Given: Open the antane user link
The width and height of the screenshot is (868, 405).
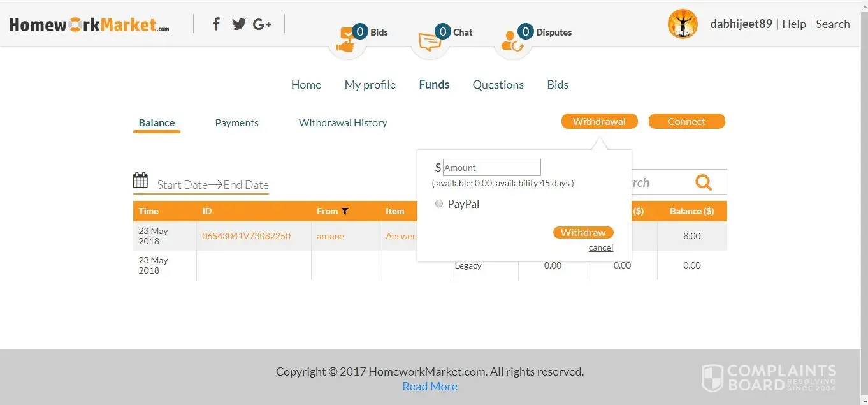Looking at the screenshot, I should [330, 236].
